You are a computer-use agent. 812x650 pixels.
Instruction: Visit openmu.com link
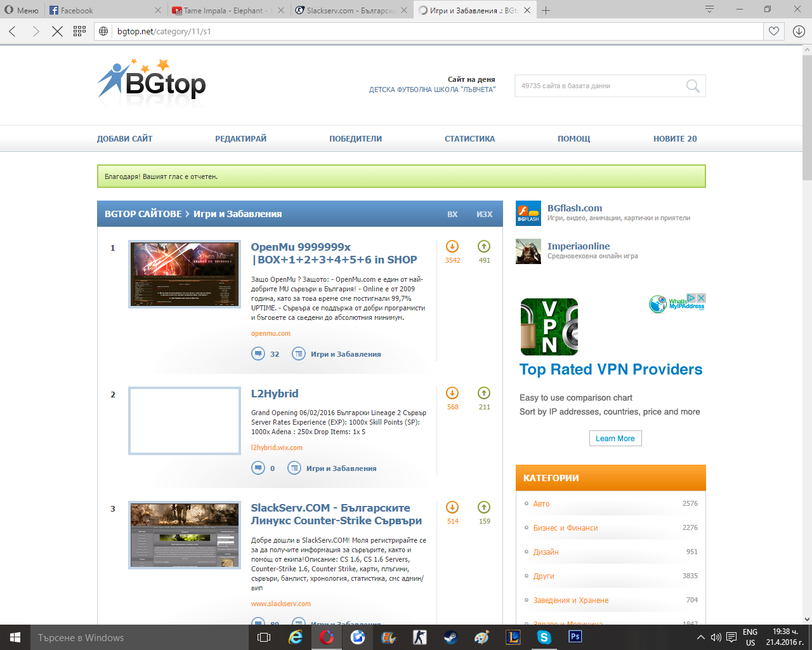tap(271, 333)
